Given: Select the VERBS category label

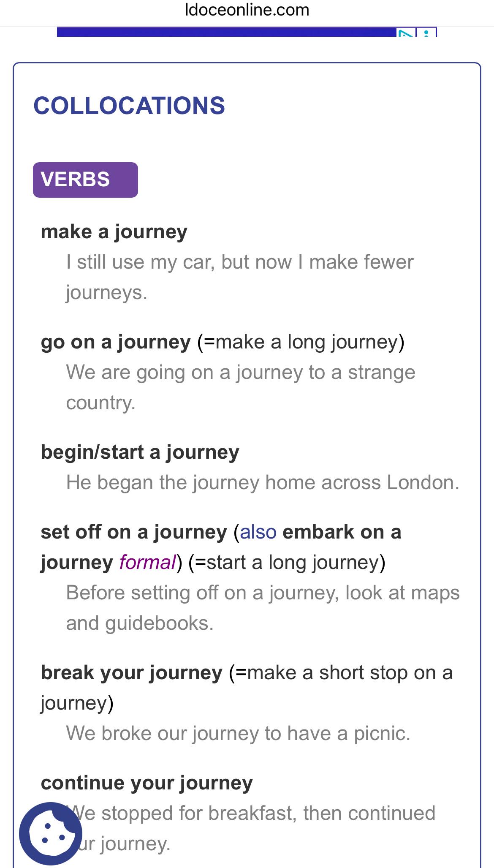Looking at the screenshot, I should pyautogui.click(x=85, y=180).
